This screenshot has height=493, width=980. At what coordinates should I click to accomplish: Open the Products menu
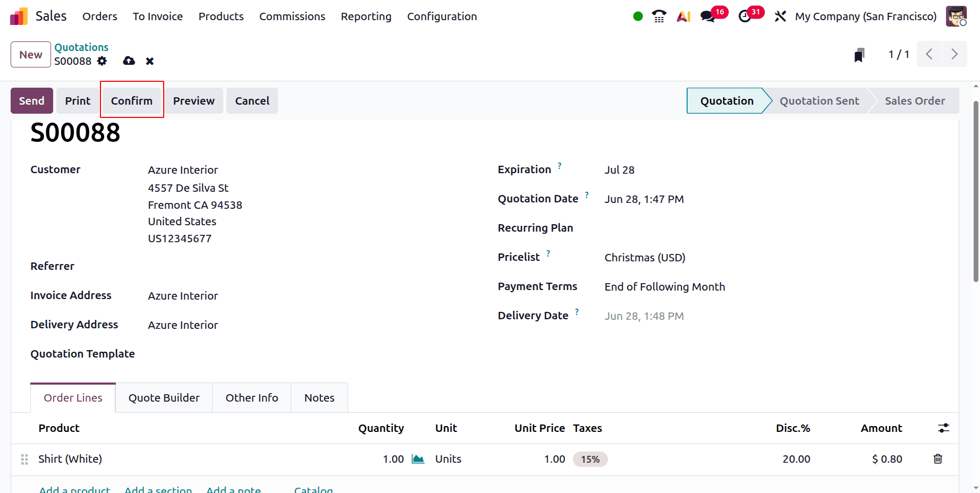tap(221, 16)
